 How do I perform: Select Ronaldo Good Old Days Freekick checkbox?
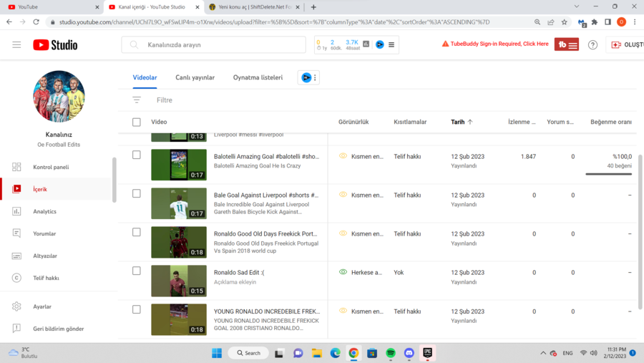pos(137,232)
